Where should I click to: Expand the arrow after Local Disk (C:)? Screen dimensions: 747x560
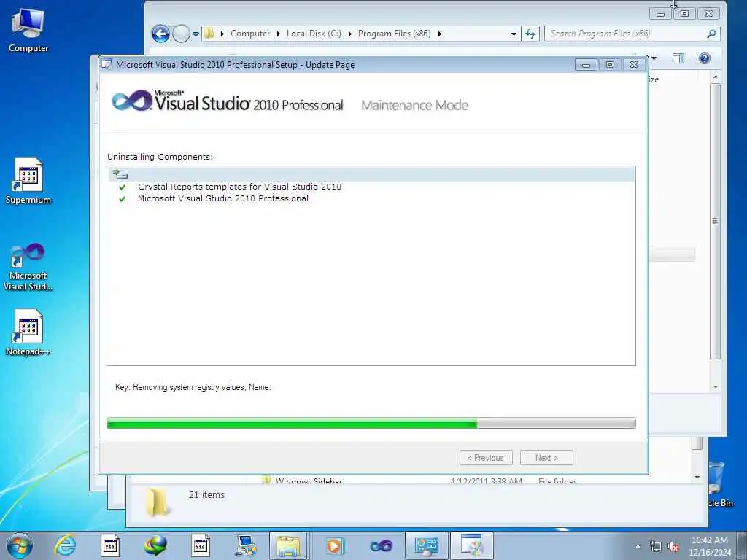tap(349, 34)
